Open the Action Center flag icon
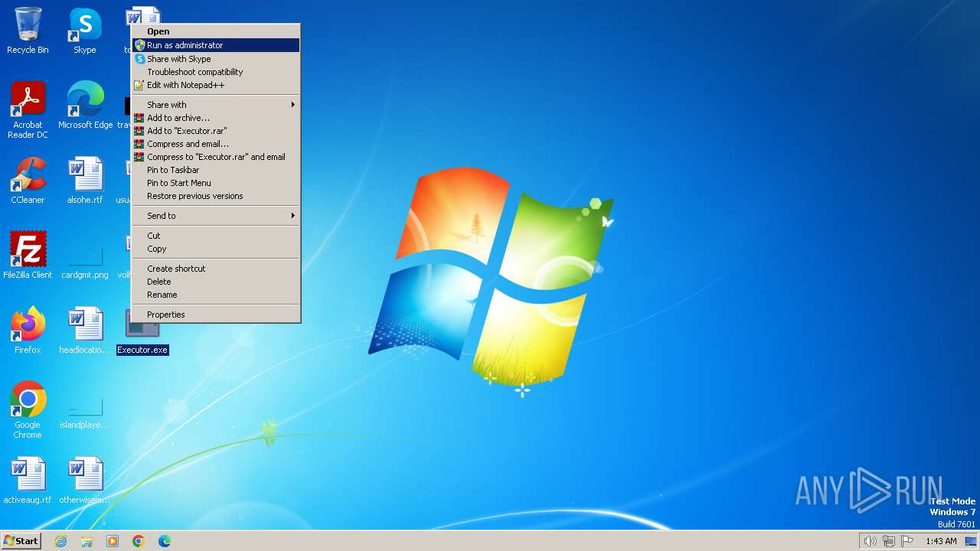The image size is (980, 551). coord(907,541)
